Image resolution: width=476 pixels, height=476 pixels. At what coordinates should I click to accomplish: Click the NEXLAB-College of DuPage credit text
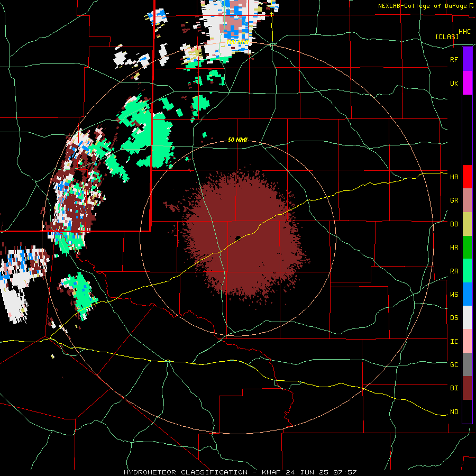point(422,6)
